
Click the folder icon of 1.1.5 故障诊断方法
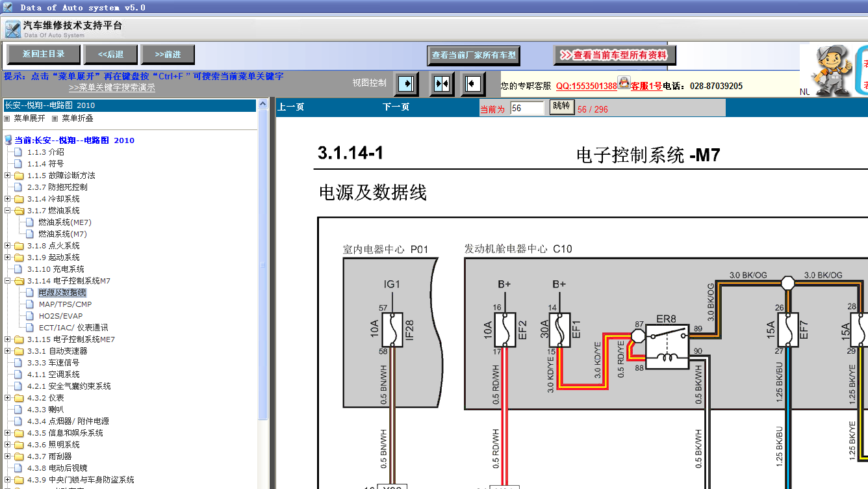click(x=19, y=175)
